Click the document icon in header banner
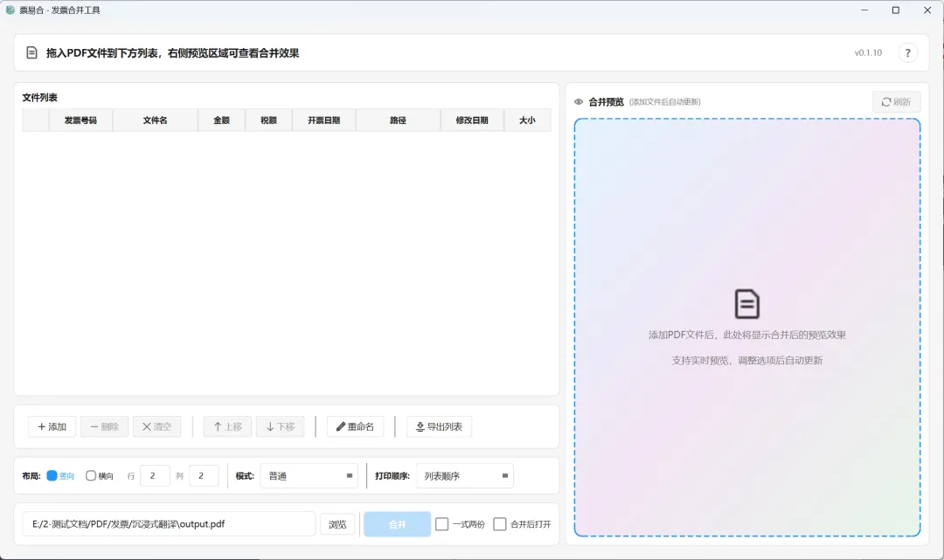 (x=32, y=53)
